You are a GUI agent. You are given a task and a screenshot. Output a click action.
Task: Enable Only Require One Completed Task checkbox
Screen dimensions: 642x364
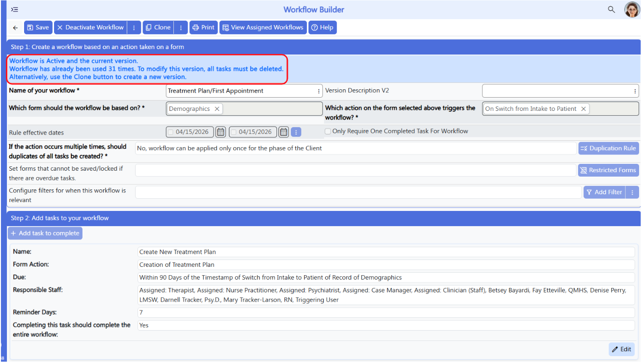pyautogui.click(x=328, y=131)
